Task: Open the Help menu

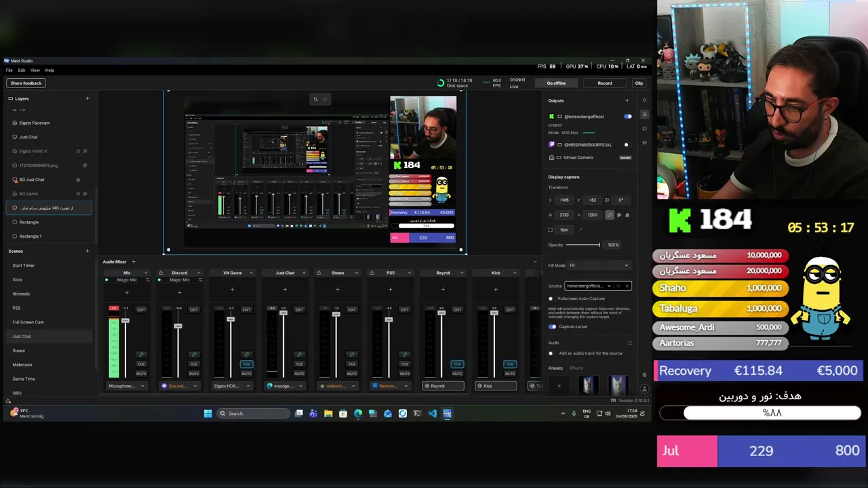Action: click(50, 70)
